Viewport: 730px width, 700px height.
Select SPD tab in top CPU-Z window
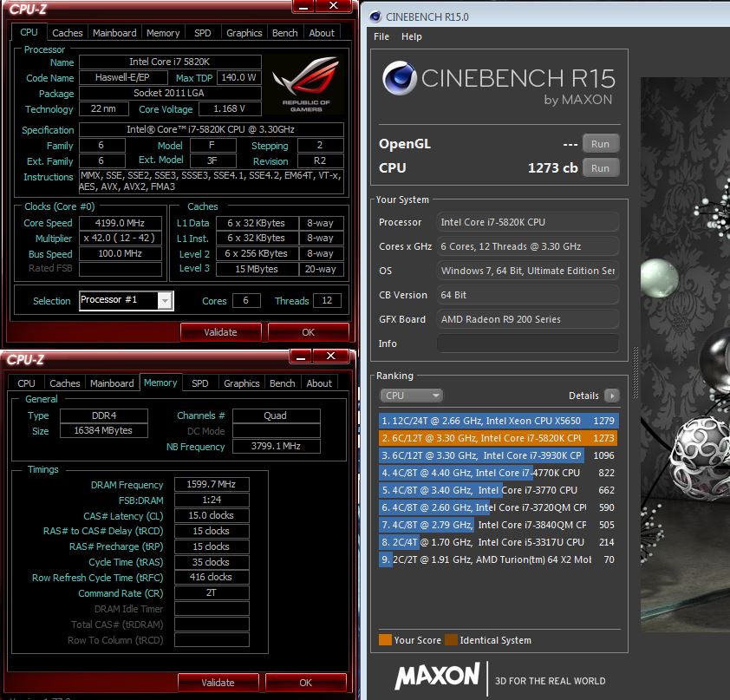pos(203,33)
